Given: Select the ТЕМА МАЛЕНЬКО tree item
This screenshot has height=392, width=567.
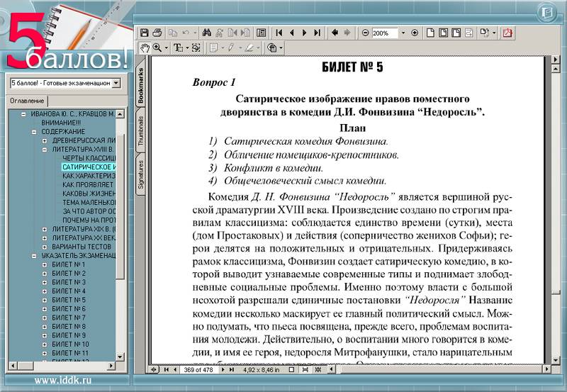Looking at the screenshot, I should click(89, 203).
